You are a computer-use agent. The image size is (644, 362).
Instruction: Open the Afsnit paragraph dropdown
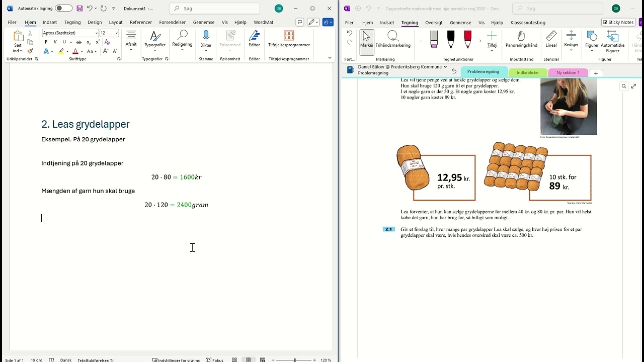click(131, 40)
